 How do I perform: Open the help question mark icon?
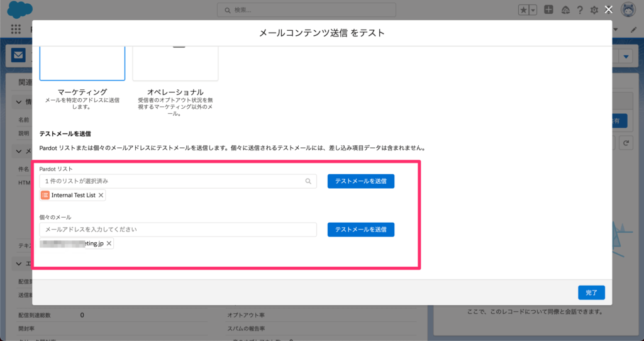coord(580,10)
